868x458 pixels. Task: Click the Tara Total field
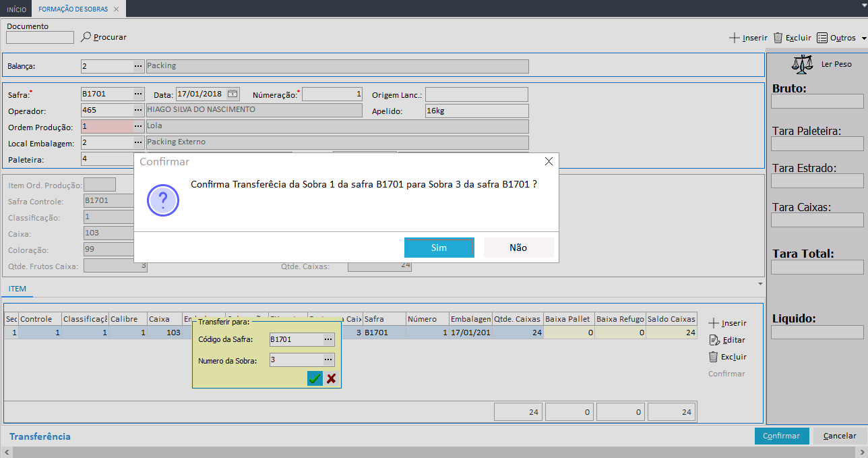(817, 267)
